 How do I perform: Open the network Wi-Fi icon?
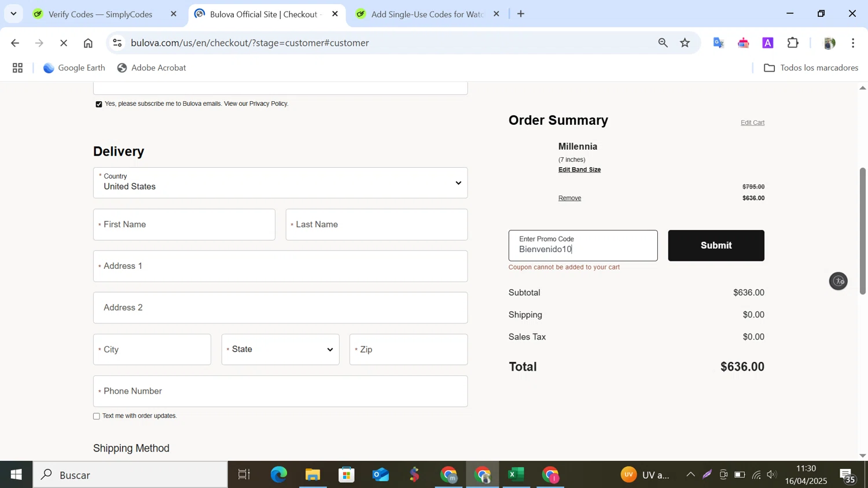pyautogui.click(x=756, y=475)
